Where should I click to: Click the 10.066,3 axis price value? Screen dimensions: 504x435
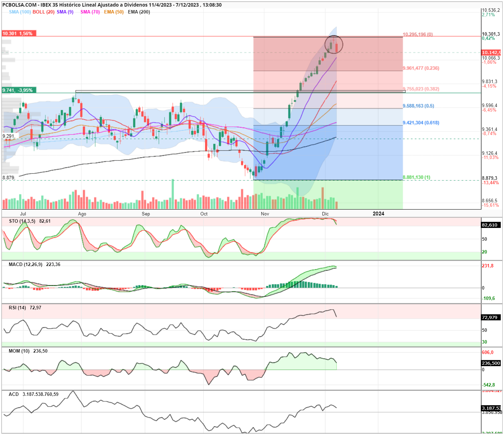[491, 58]
